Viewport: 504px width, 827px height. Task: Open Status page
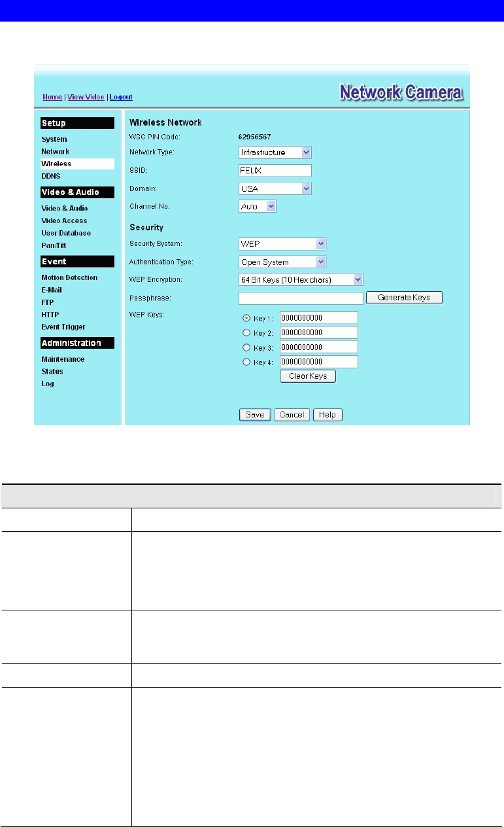point(52,371)
